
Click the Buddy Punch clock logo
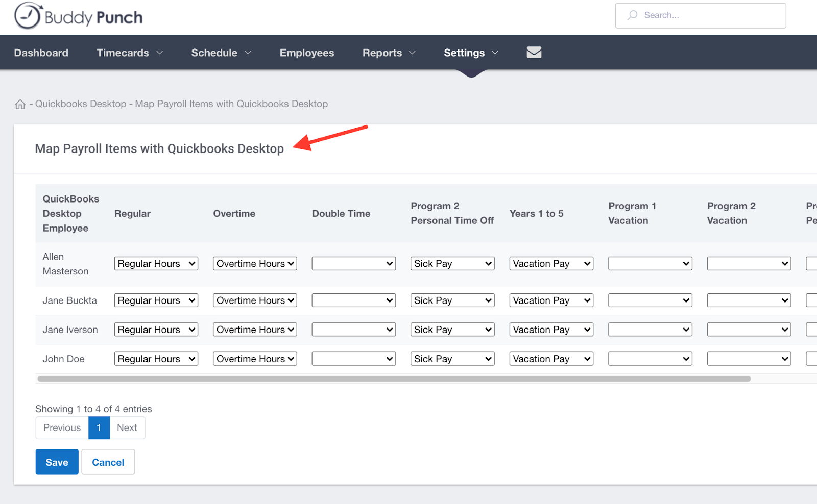point(27,16)
